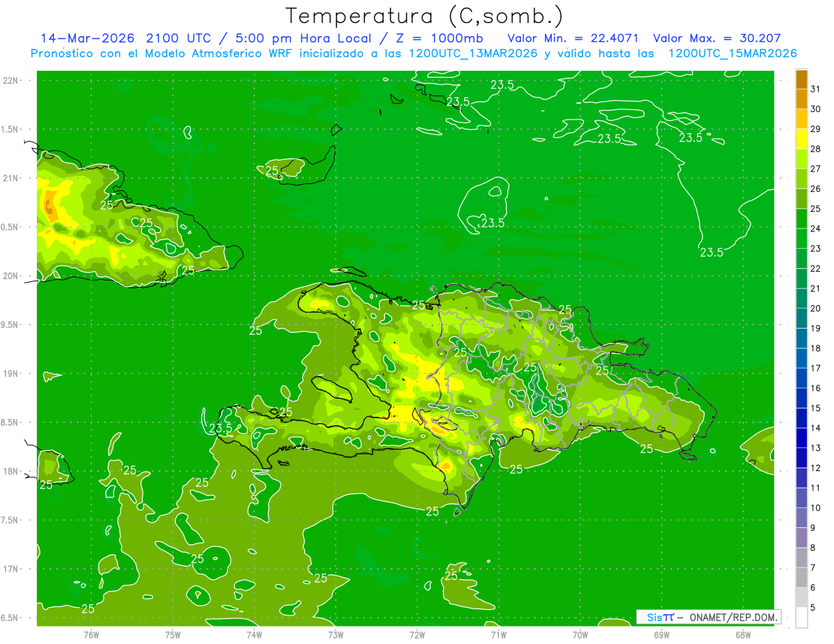834x644 pixels.
Task: Click the colorbar label "31"
Action: [x=816, y=89]
